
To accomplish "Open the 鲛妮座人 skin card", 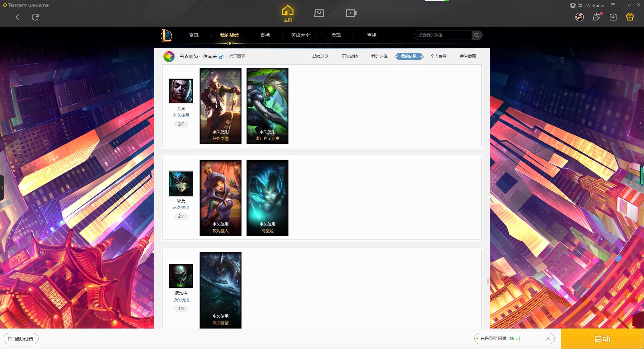I will coord(220,198).
